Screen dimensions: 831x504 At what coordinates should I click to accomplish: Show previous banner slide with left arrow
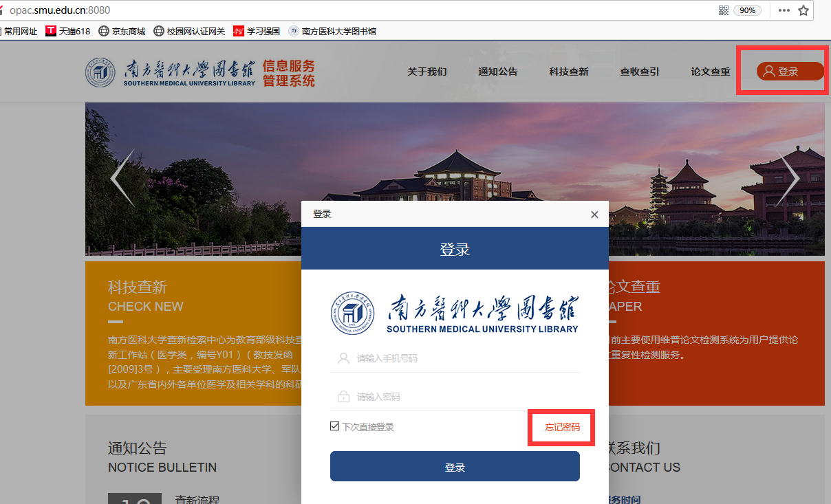pyautogui.click(x=122, y=178)
